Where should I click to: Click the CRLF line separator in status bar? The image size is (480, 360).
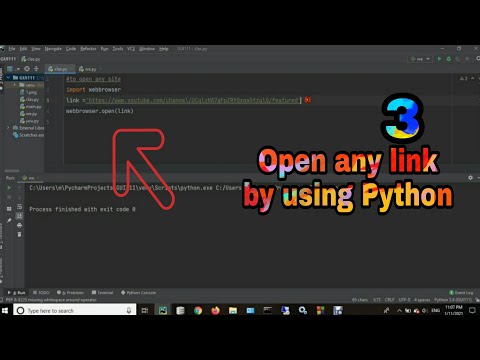click(389, 300)
